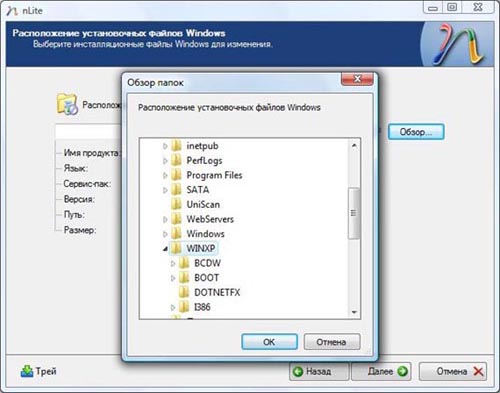Image resolution: width=500 pixels, height=393 pixels.
Task: Click the WINXP folder icon
Action: [x=176, y=248]
